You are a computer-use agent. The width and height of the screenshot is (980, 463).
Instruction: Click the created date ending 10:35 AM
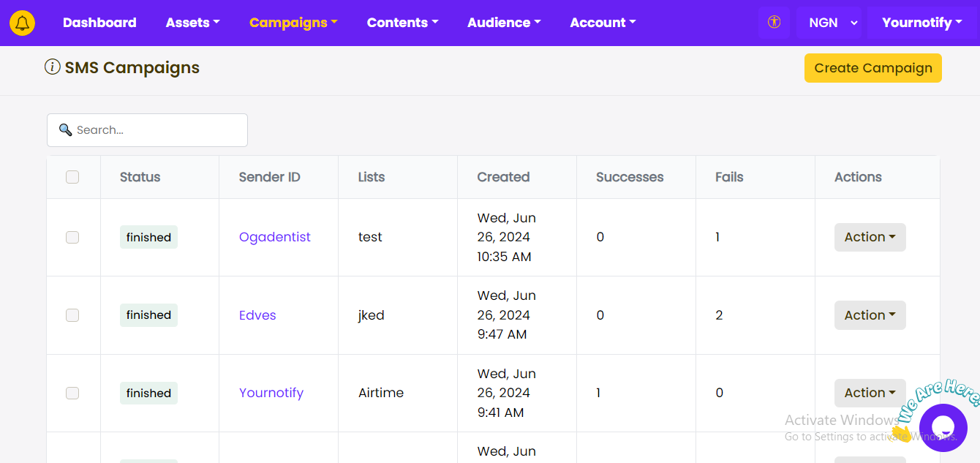[507, 237]
